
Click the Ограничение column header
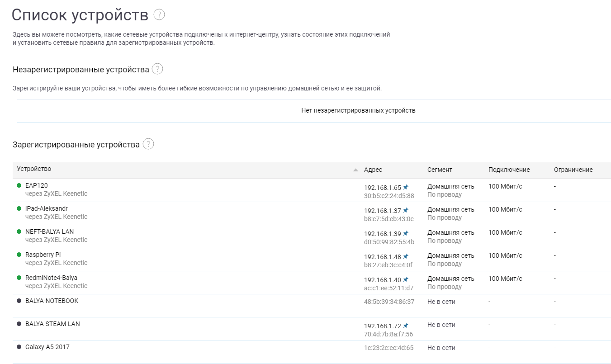(573, 170)
